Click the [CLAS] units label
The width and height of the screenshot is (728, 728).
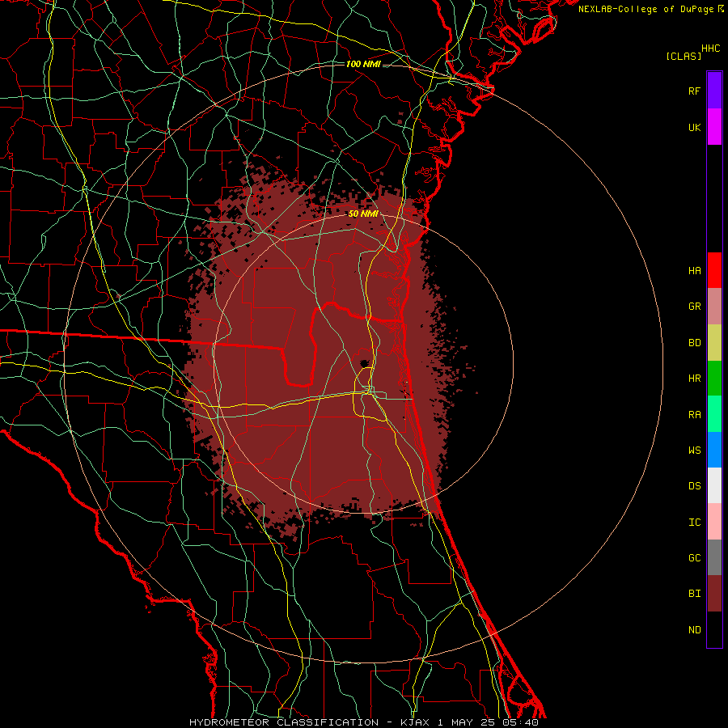tap(684, 56)
